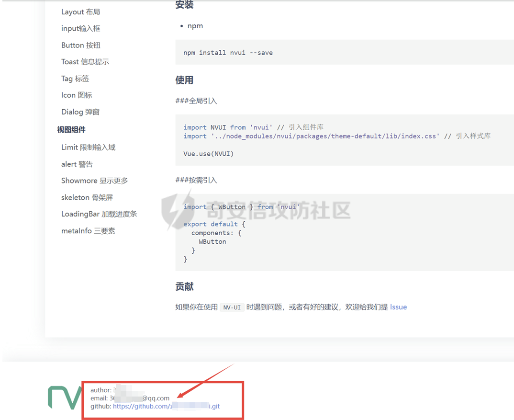The width and height of the screenshot is (514, 420).
Task: Click the npm install nvui --save code
Action: tap(228, 53)
